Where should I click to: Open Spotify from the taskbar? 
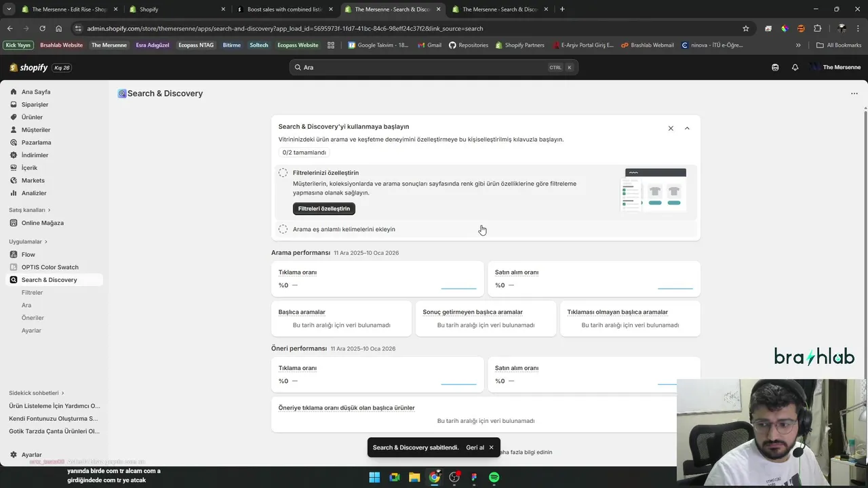[494, 477]
